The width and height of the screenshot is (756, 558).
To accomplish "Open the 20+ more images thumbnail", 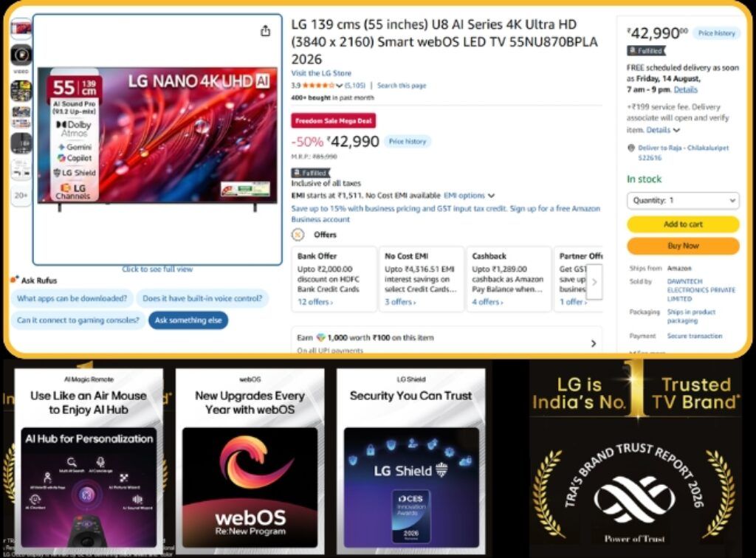I will pyautogui.click(x=21, y=195).
